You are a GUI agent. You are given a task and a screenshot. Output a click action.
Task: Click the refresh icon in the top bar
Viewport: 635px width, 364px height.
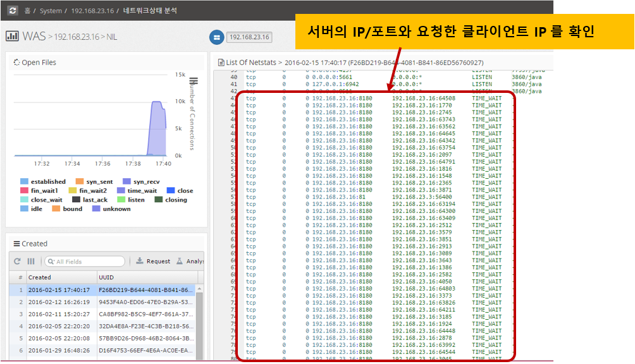(x=13, y=11)
